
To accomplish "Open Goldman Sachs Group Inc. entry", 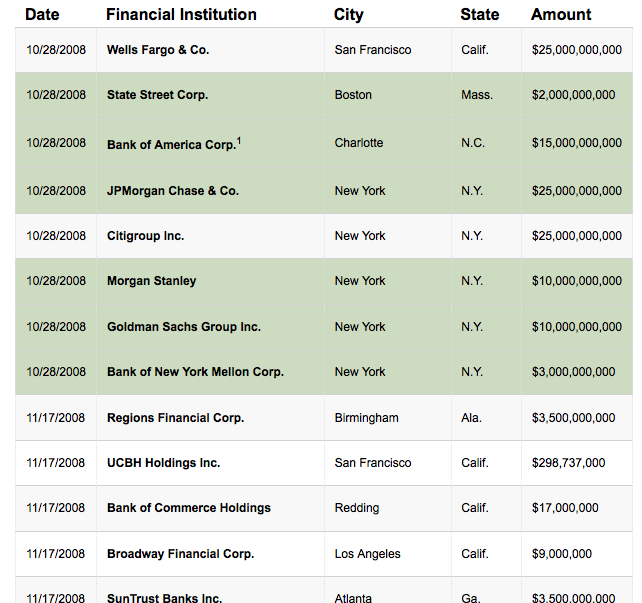I will (183, 327).
